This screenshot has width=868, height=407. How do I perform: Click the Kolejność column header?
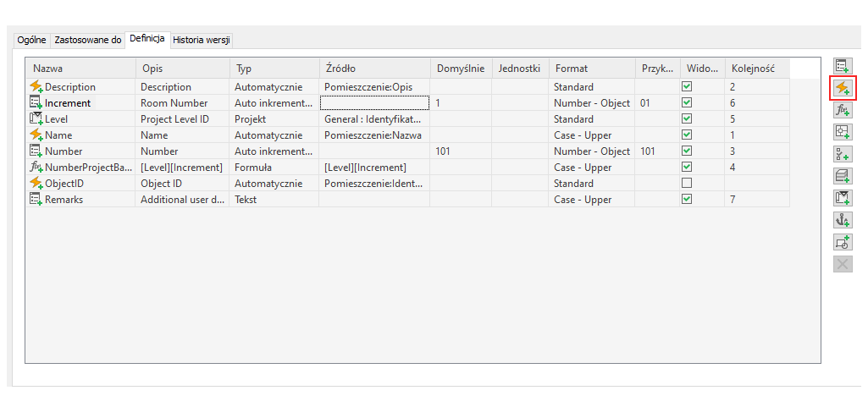756,69
